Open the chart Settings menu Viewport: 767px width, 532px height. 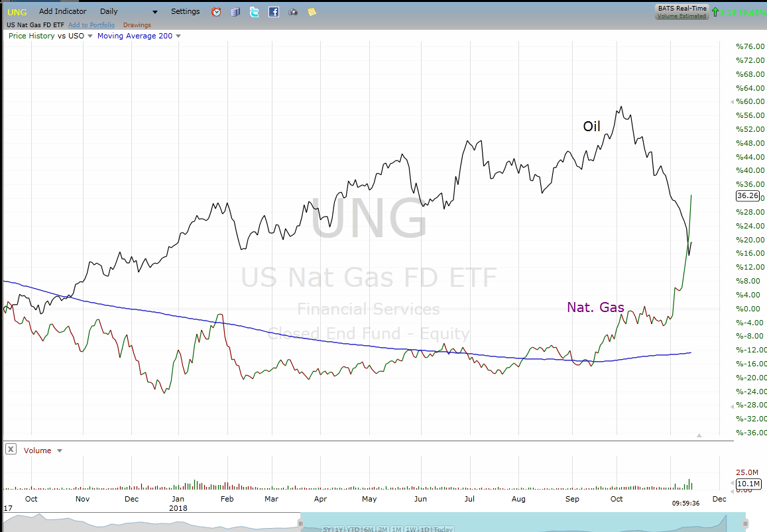click(186, 11)
